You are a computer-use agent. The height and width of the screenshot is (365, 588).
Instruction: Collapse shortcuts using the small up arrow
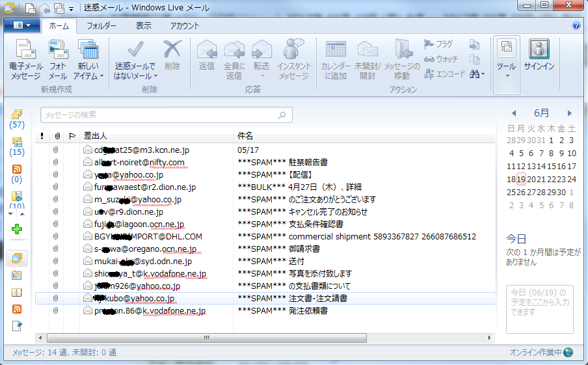(x=22, y=214)
